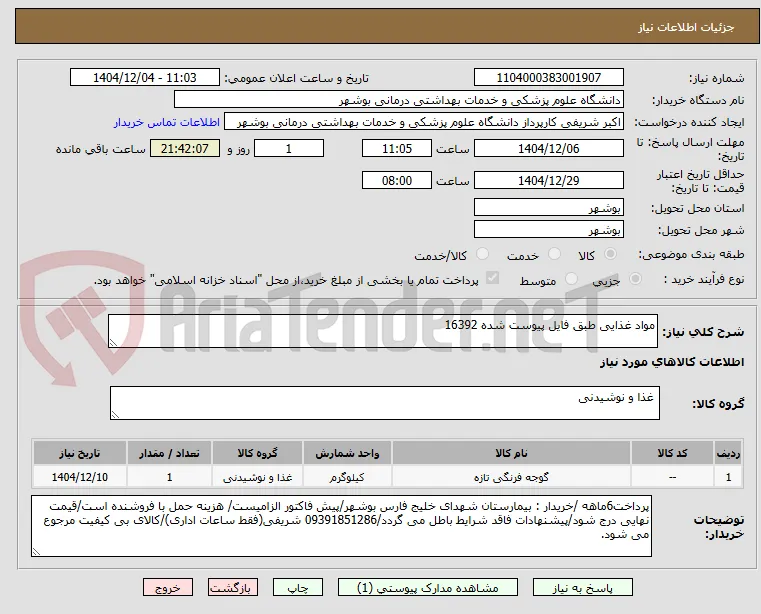Click the تاریخ نیاز column header
The height and width of the screenshot is (614, 761).
click(80, 453)
